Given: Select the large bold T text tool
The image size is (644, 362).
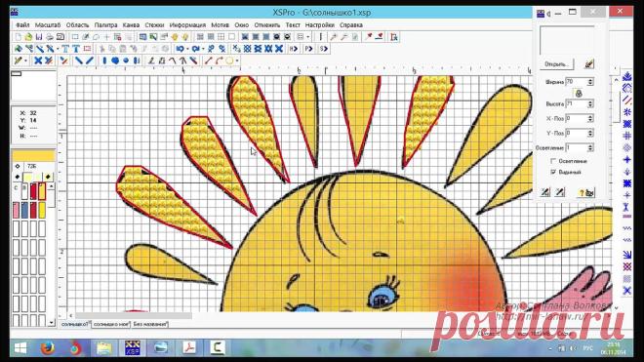Looking at the screenshot, I should [76, 49].
